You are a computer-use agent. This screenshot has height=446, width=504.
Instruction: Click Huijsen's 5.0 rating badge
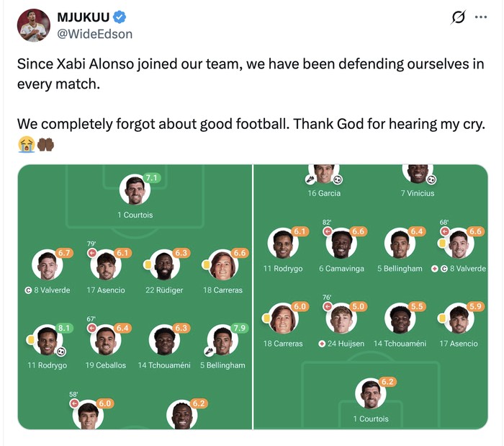click(x=358, y=306)
